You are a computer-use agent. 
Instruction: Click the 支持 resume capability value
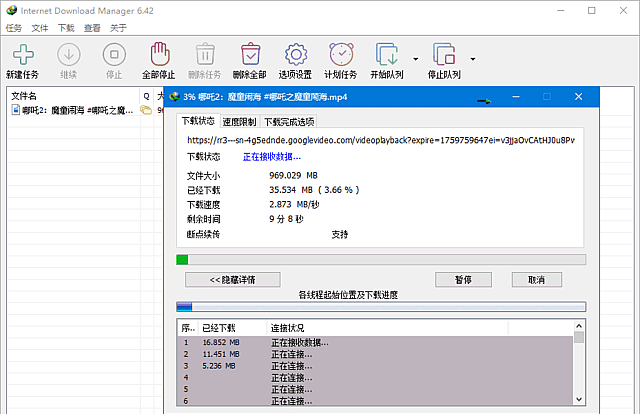340,234
